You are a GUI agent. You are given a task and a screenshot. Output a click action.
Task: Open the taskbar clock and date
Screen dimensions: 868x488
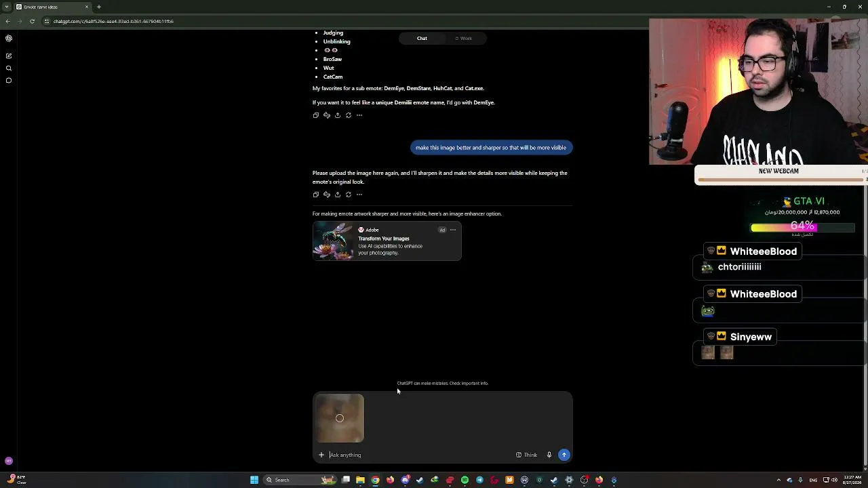click(851, 480)
